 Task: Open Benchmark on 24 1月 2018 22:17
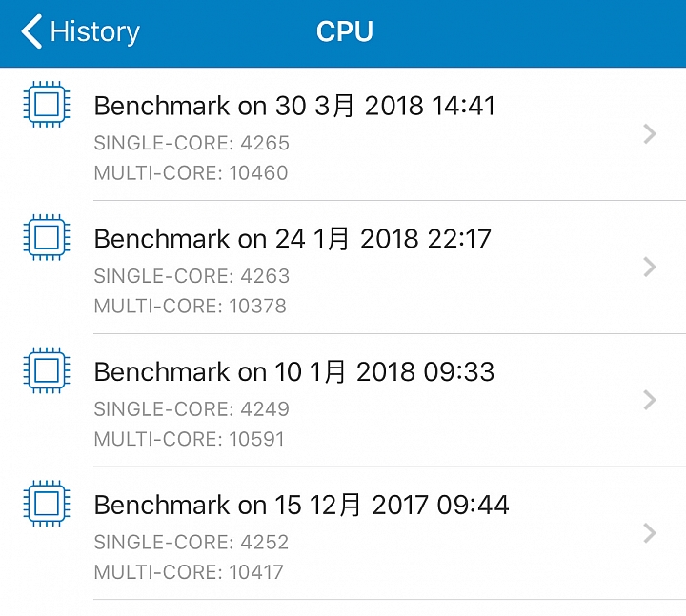pos(343,268)
